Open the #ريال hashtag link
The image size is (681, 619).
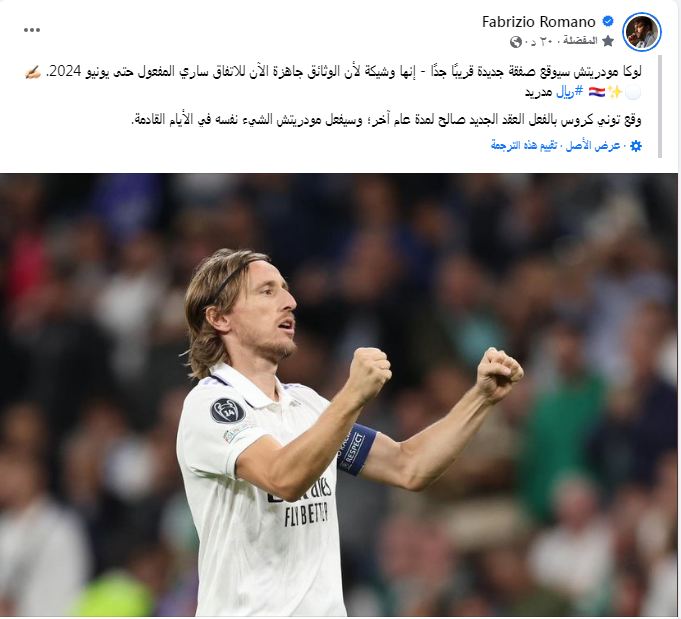tap(569, 92)
